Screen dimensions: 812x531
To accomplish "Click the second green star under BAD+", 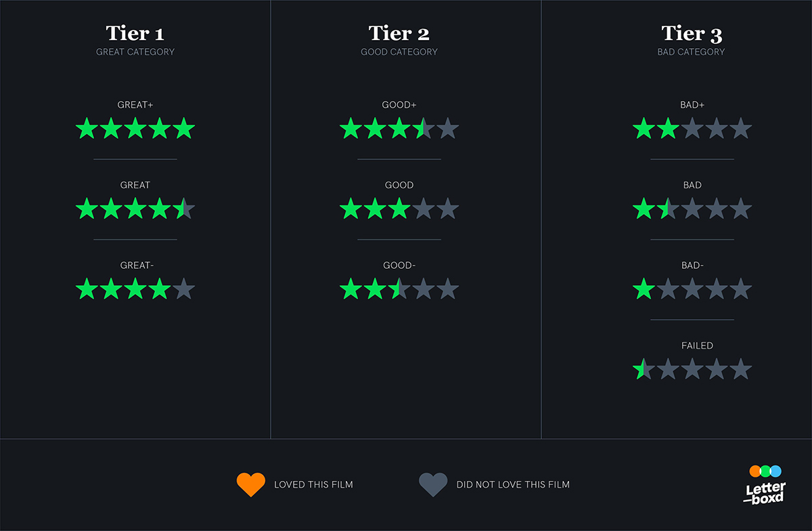I will (x=667, y=128).
